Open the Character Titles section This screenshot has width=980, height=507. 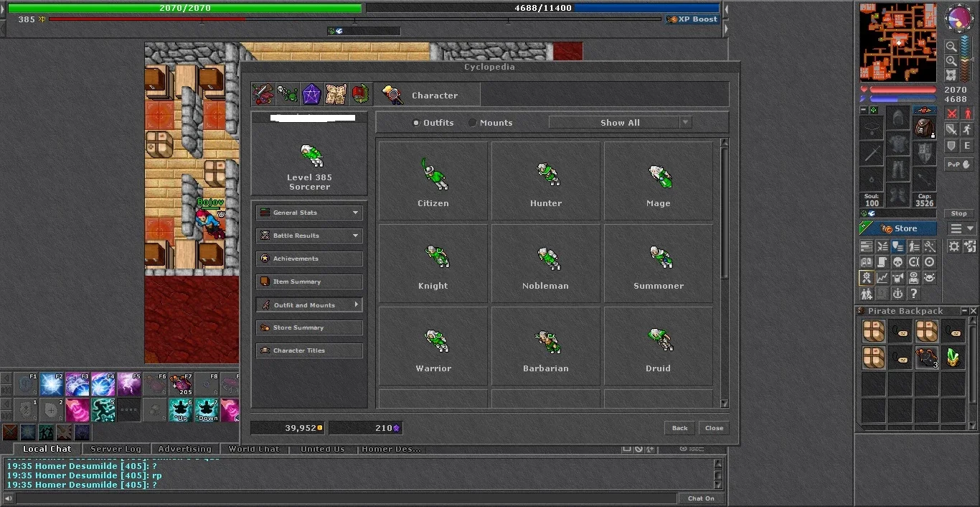point(309,350)
